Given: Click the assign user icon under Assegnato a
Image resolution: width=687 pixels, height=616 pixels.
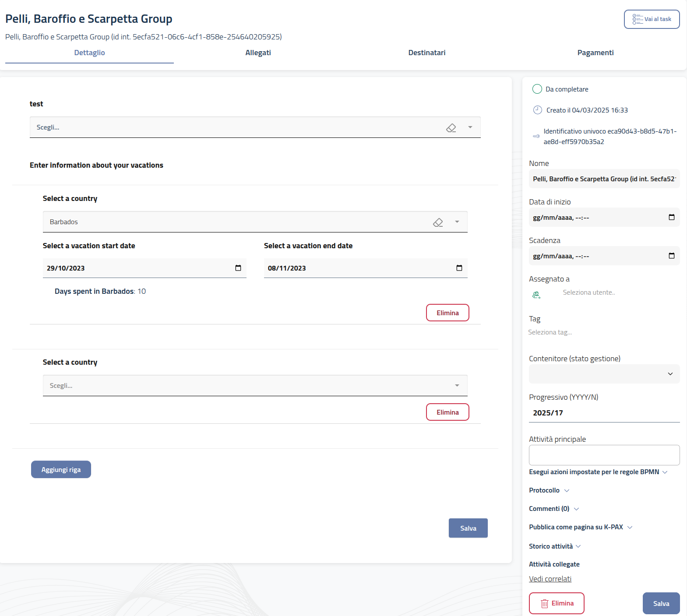Looking at the screenshot, I should click(536, 295).
